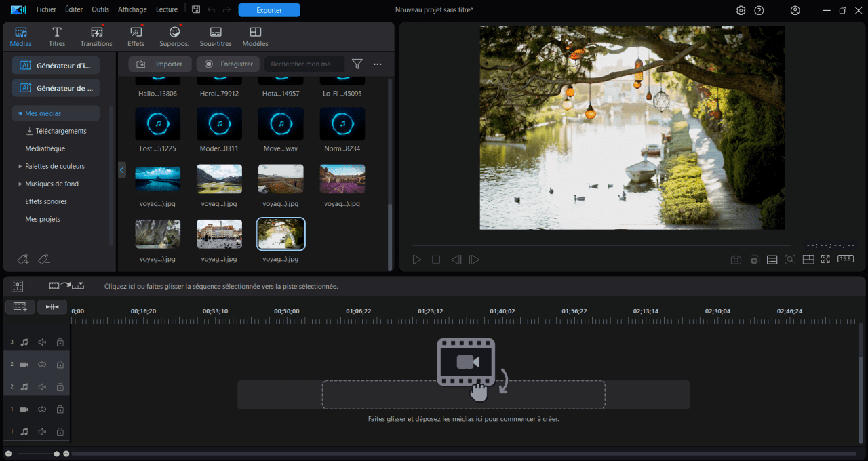Expand preview to full screen
The height and width of the screenshot is (461, 868).
click(x=825, y=260)
